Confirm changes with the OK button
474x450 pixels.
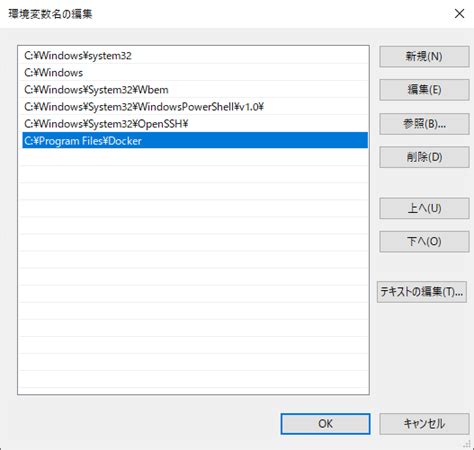(x=325, y=424)
